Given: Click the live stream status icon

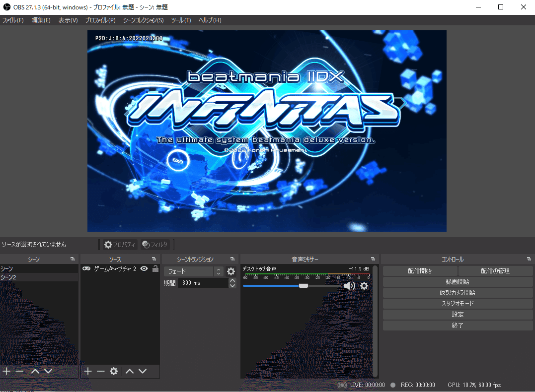Looking at the screenshot, I should [x=342, y=385].
